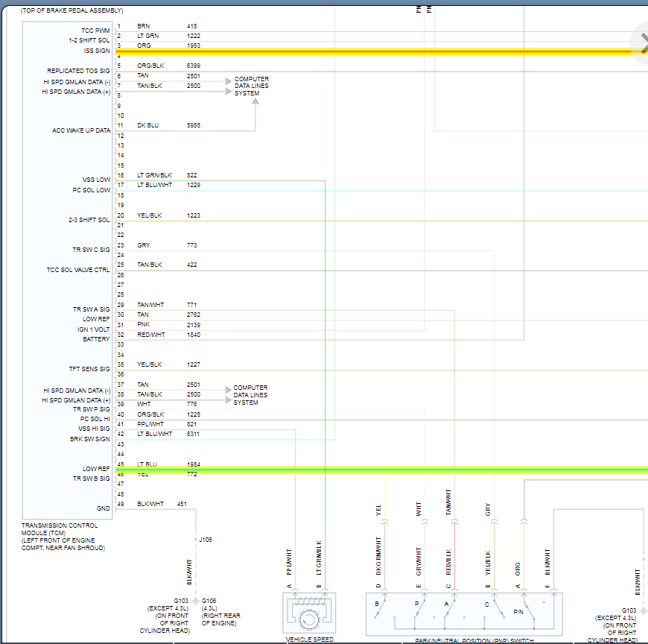Click the Transmission Control Module component box
The width and height of the screenshot is (648, 644).
pos(67,268)
